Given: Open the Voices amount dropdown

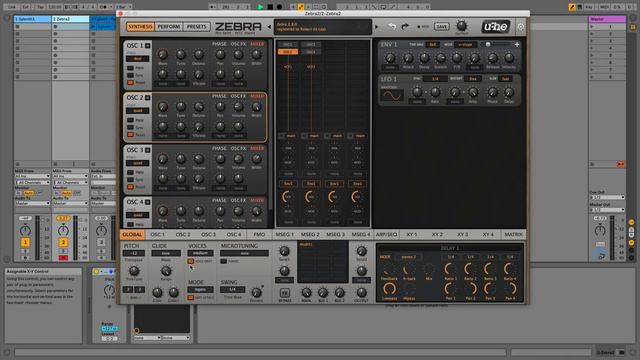Looking at the screenshot, I should 200,253.
